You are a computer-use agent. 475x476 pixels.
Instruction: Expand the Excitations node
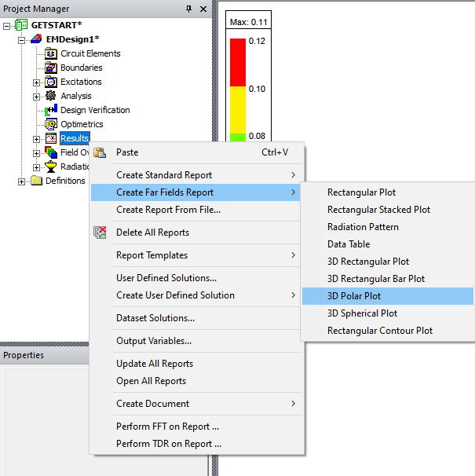(36, 82)
